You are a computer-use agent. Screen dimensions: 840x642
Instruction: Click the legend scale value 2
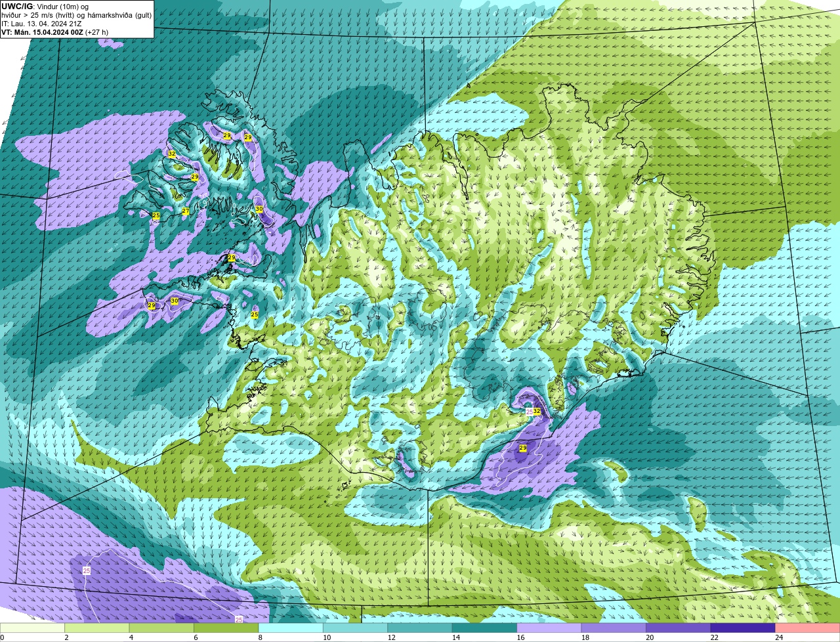66,637
